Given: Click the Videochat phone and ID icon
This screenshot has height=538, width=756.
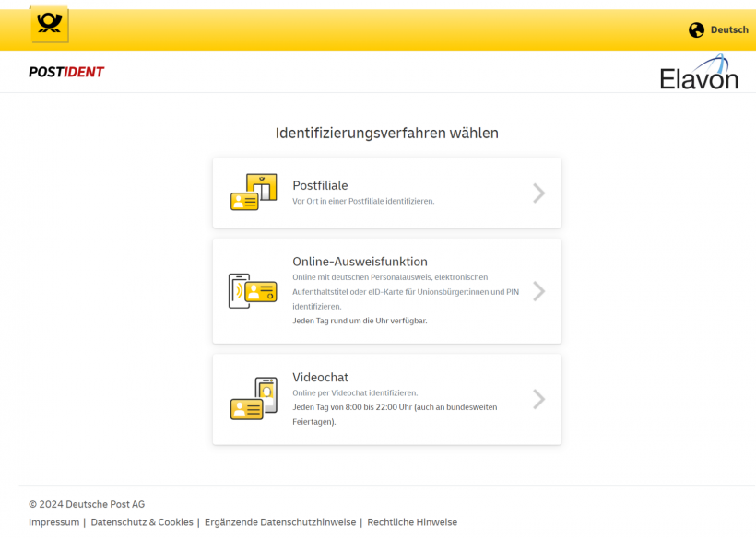Looking at the screenshot, I should pyautogui.click(x=254, y=398).
